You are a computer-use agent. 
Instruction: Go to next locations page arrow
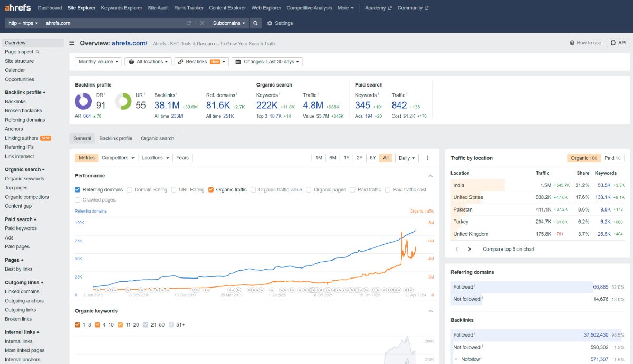coord(469,249)
